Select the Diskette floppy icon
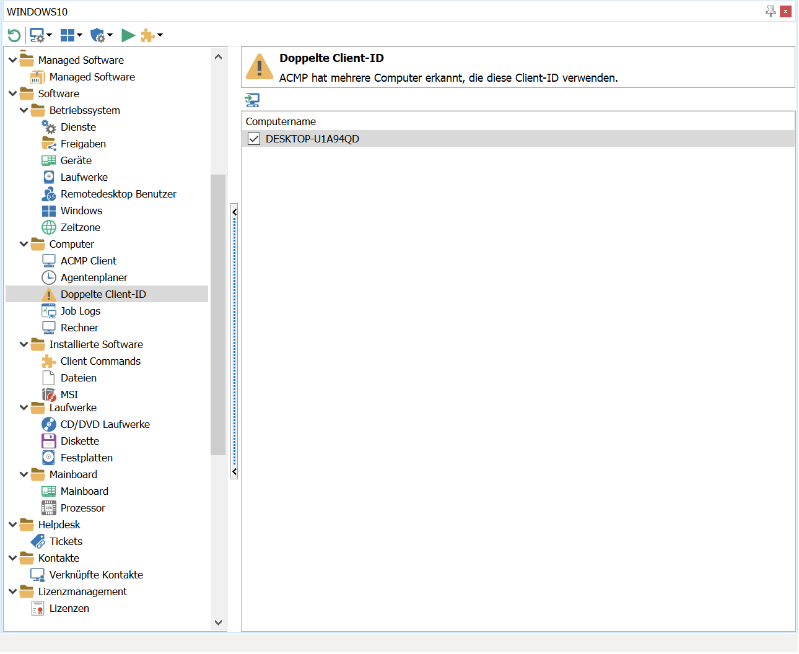The width and height of the screenshot is (799, 654). pos(49,441)
